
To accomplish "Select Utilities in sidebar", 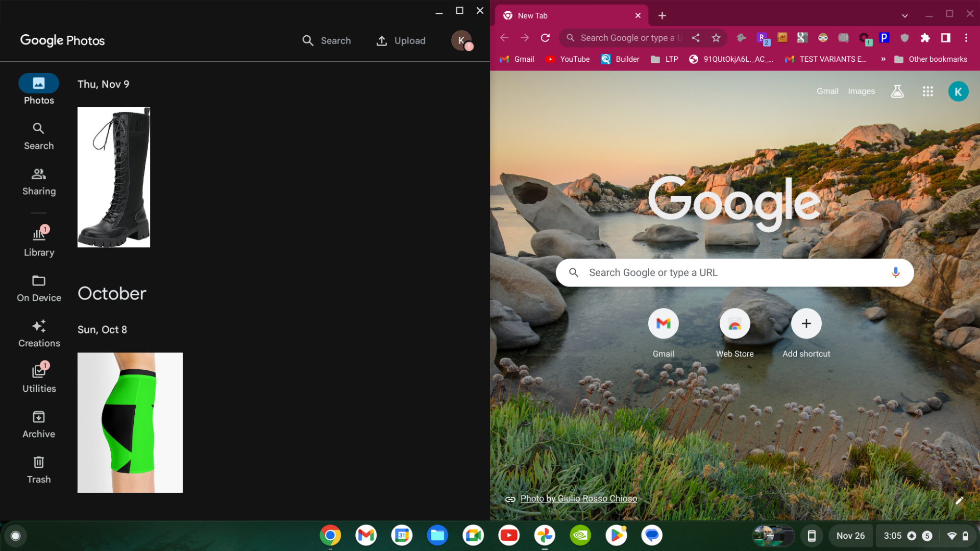I will click(38, 378).
